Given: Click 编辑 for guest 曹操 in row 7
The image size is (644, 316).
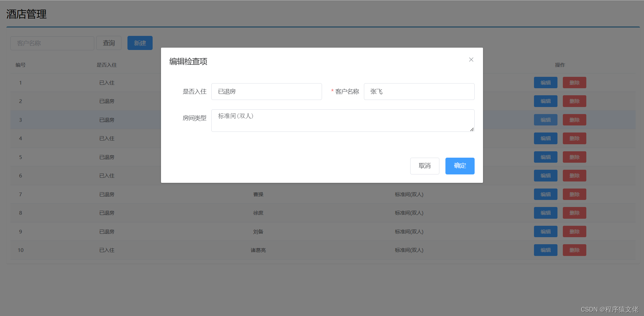Looking at the screenshot, I should (545, 194).
